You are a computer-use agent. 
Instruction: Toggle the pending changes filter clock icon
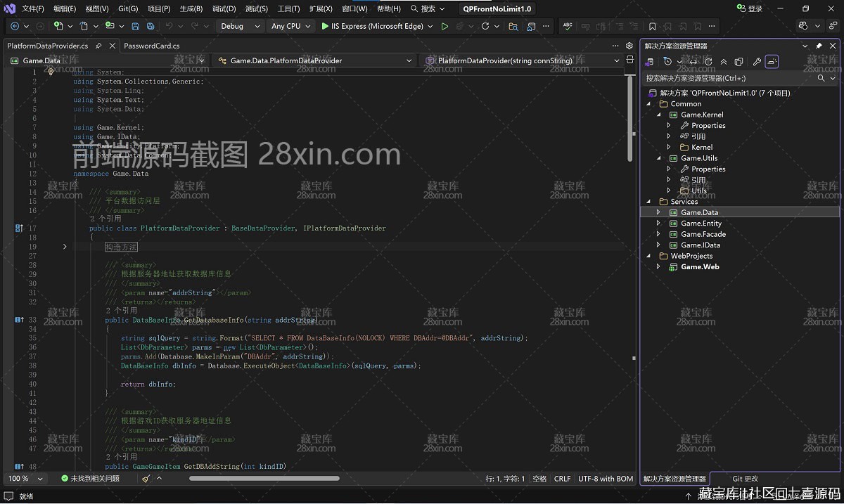(x=668, y=61)
